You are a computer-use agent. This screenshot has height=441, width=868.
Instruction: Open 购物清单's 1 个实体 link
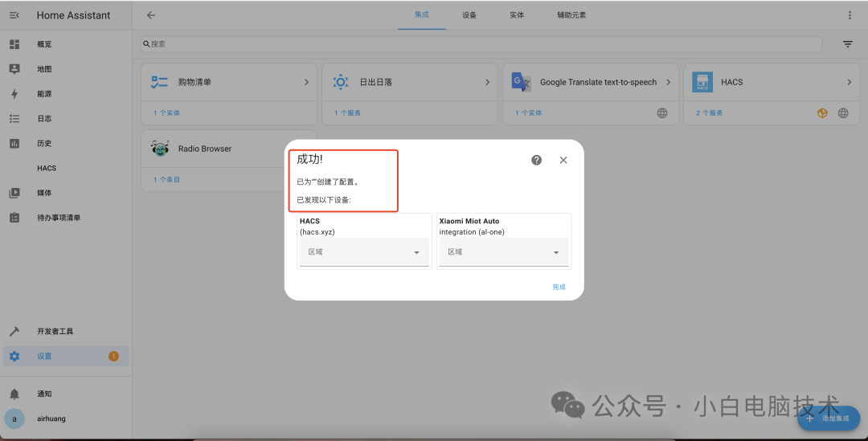click(166, 113)
